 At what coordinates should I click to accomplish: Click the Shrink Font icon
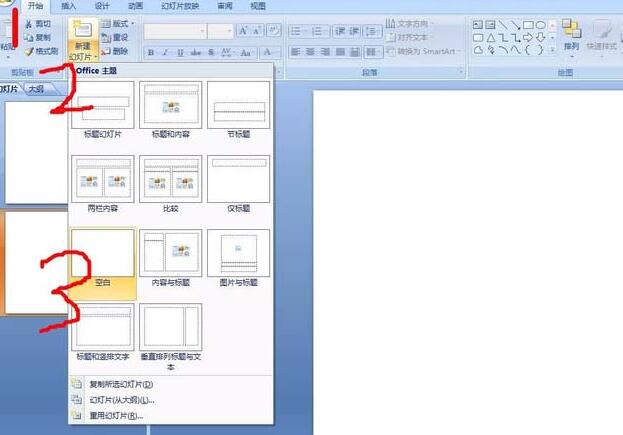pos(257,31)
